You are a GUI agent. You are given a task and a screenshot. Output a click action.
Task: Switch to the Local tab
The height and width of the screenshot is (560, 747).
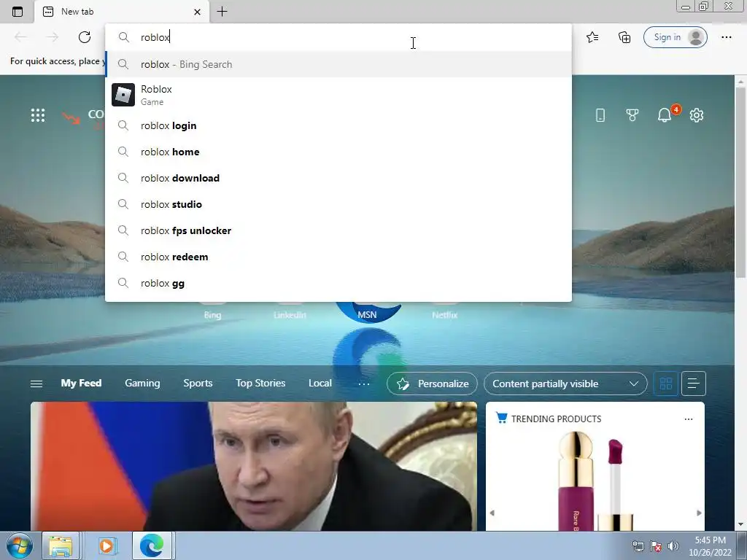[x=320, y=384]
